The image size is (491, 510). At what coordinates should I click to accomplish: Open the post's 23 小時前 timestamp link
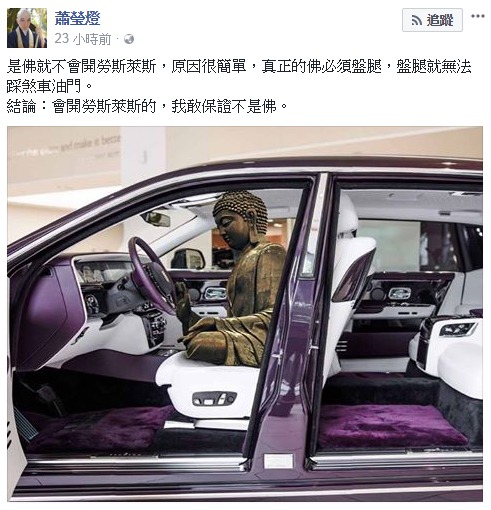83,39
